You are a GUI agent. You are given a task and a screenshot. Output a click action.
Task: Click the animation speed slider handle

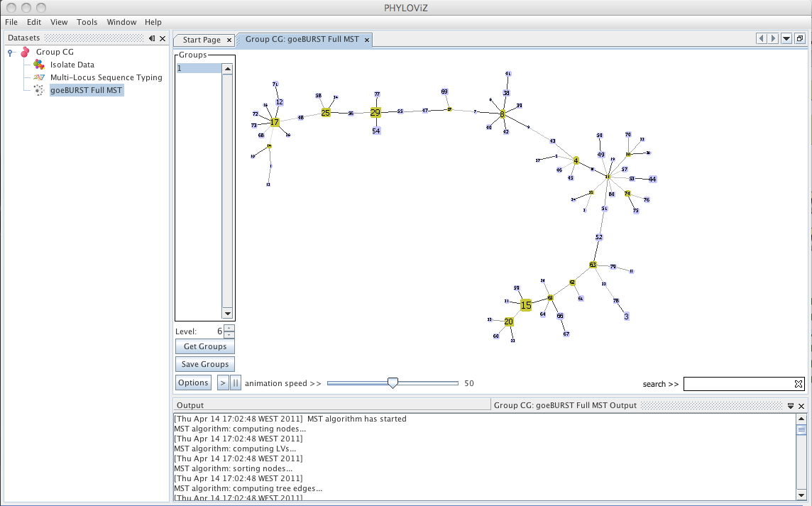[x=393, y=383]
